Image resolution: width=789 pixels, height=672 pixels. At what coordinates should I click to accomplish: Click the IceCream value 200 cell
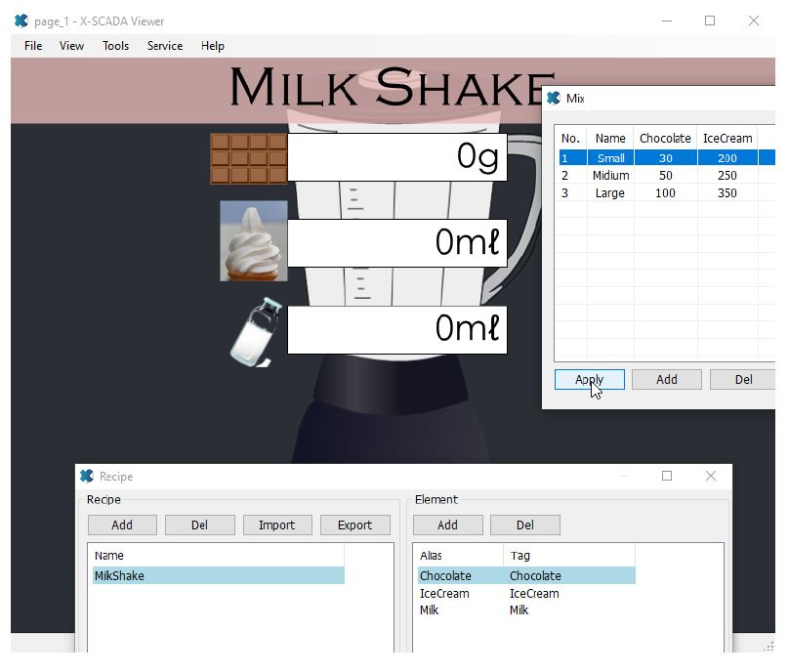[727, 158]
